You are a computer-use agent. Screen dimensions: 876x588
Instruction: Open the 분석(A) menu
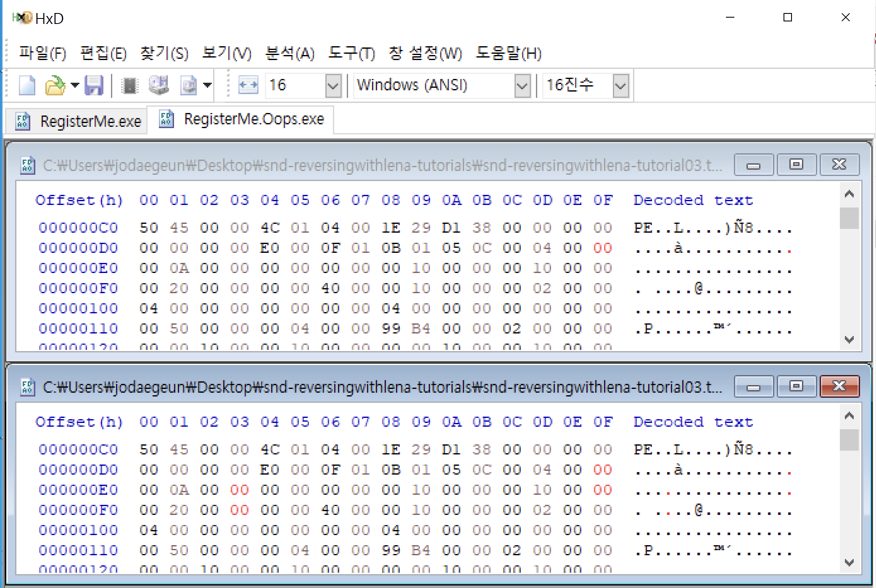(290, 53)
